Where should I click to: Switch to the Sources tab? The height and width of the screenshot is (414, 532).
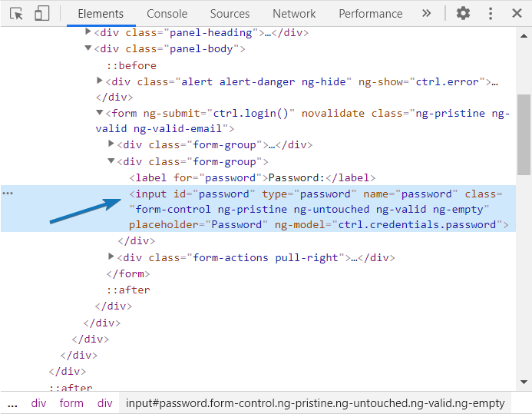tap(230, 14)
